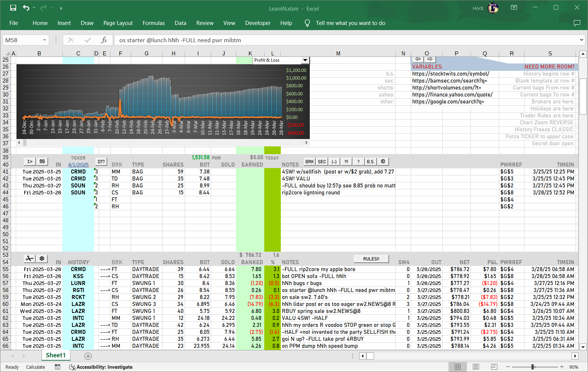
Task: Click the snowflake freeze button
Action: pyautogui.click(x=42, y=259)
